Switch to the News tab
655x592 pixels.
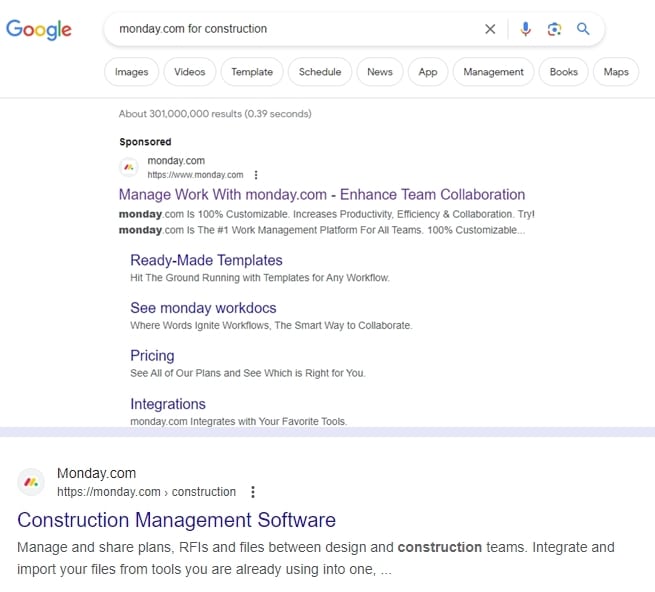[380, 72]
